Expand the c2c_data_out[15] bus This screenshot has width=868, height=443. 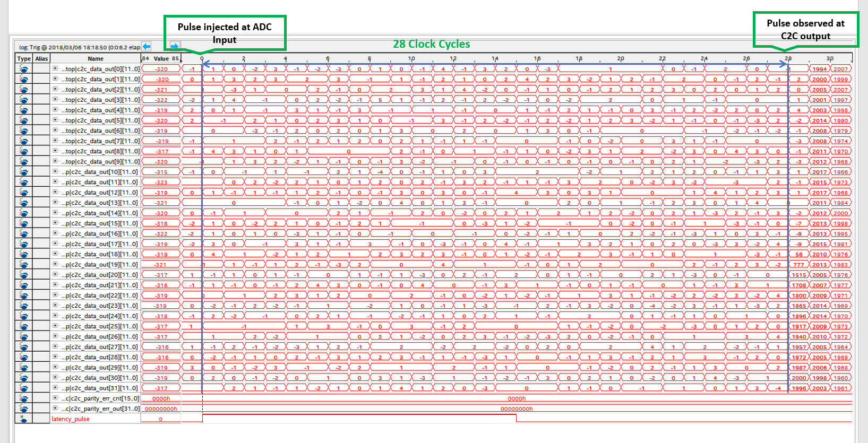[55, 223]
